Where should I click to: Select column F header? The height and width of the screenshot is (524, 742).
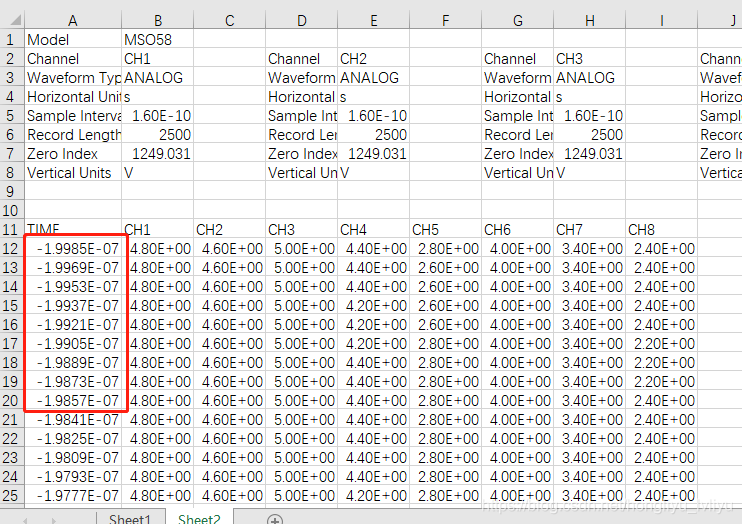[x=445, y=20]
